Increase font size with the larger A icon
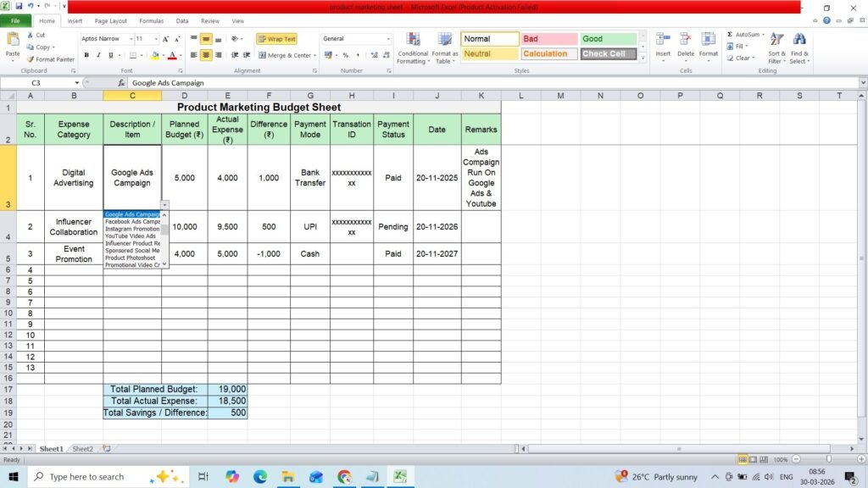Screen dimensions: 868x488 pyautogui.click(x=165, y=39)
